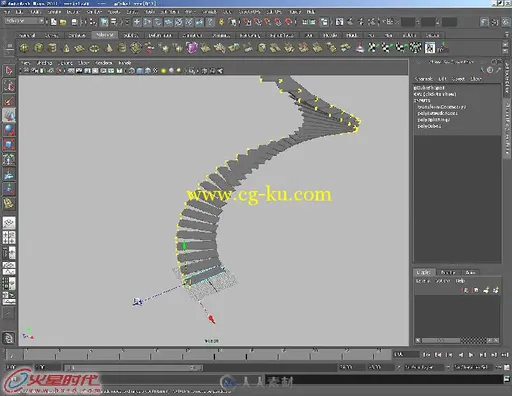This screenshot has height=396, width=512.
Task: Toggle snap to points magnet
Action: point(268,22)
